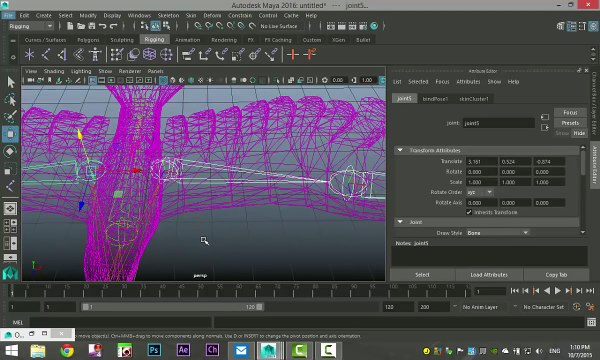Open the Shading panel menu
600x360 pixels.
point(54,71)
